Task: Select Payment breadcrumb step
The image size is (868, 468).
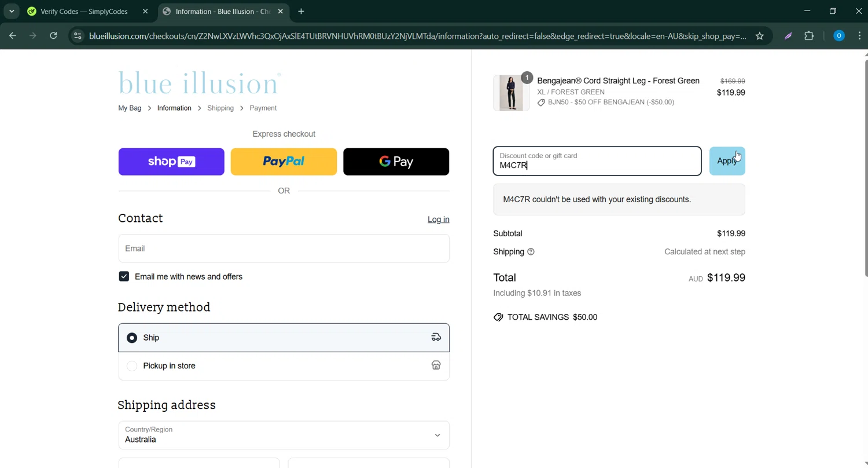Action: pyautogui.click(x=263, y=108)
